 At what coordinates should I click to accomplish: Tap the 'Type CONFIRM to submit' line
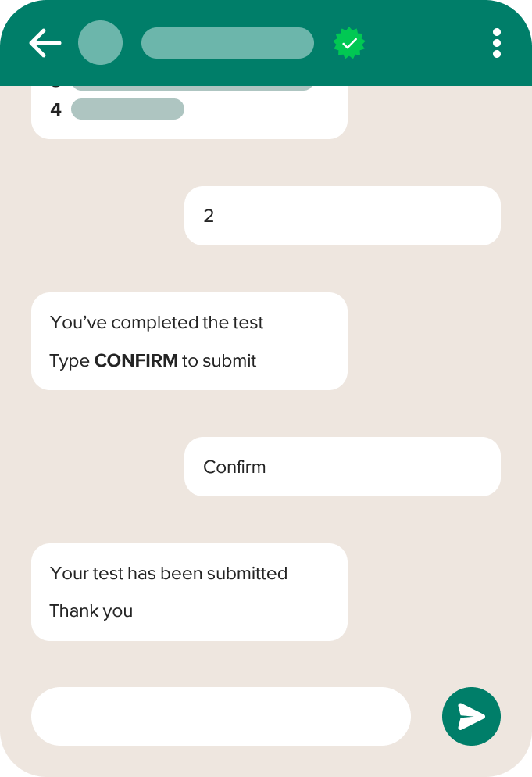153,361
